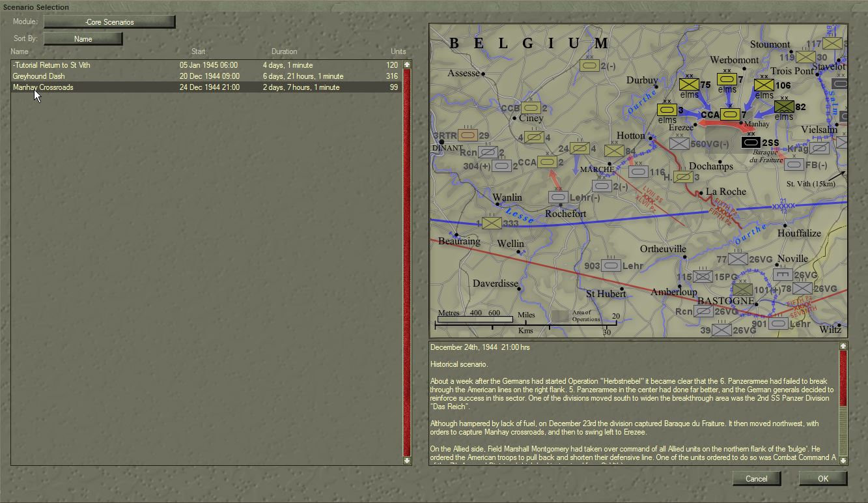Click the CCA 7 armored unit marker

pyautogui.click(x=729, y=115)
